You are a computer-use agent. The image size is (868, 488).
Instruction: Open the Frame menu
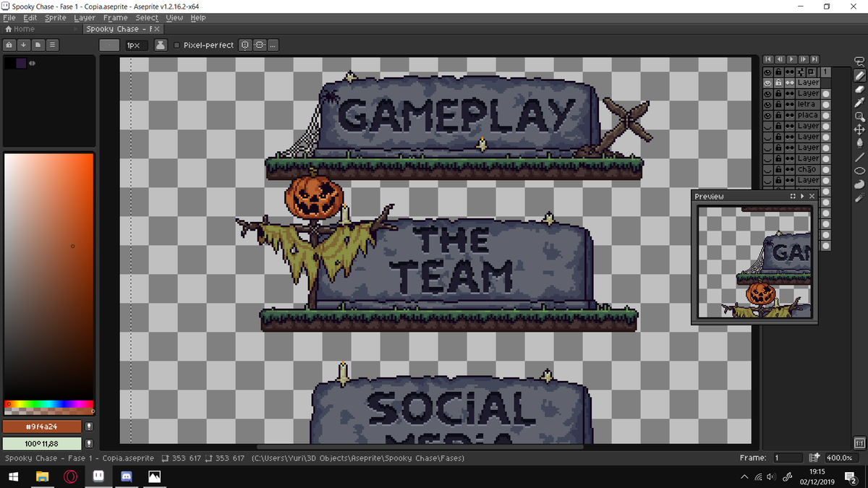(115, 17)
